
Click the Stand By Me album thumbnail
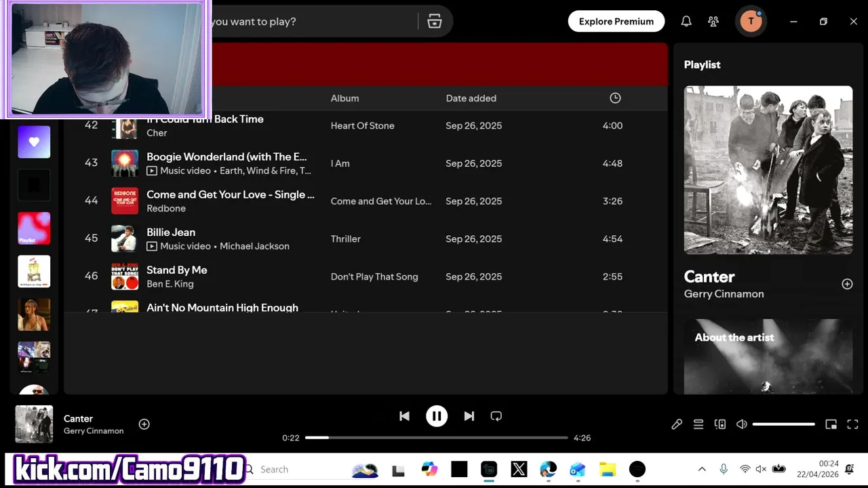click(125, 277)
